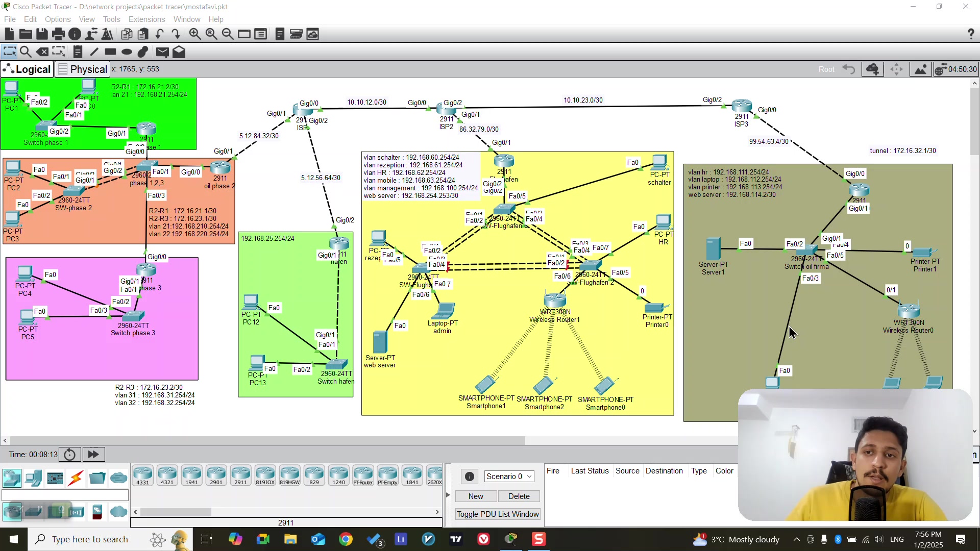Choose the Select tool in the secondary toolbar

click(9, 52)
